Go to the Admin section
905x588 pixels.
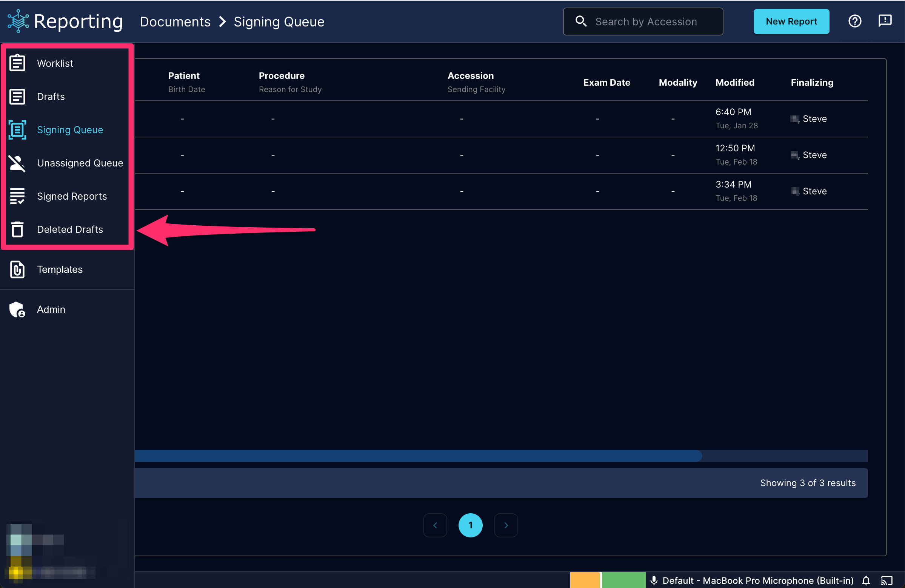pyautogui.click(x=51, y=309)
